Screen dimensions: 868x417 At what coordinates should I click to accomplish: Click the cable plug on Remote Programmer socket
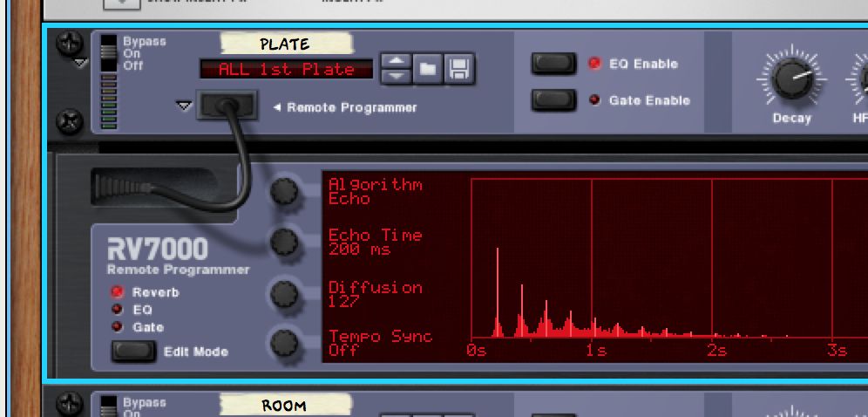pos(227,106)
